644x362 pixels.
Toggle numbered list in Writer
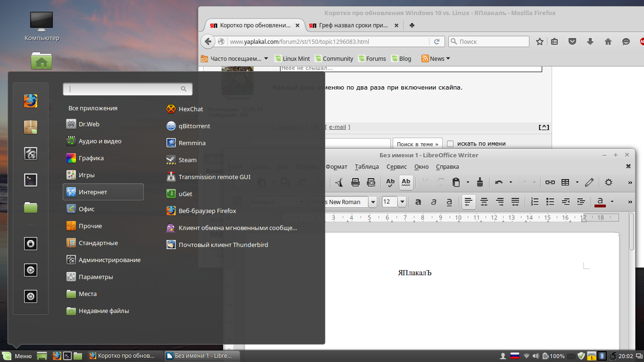pyautogui.click(x=535, y=202)
